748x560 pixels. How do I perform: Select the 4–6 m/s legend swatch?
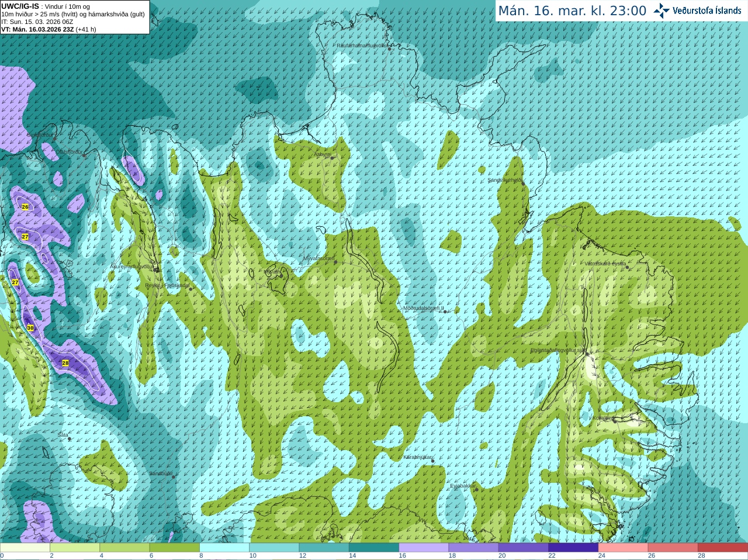(x=124, y=548)
